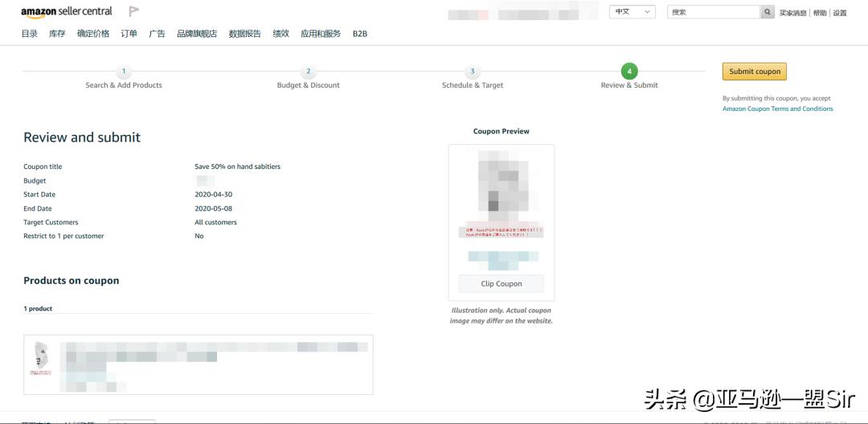
Task: Click Review & Submit step label
Action: click(x=629, y=85)
